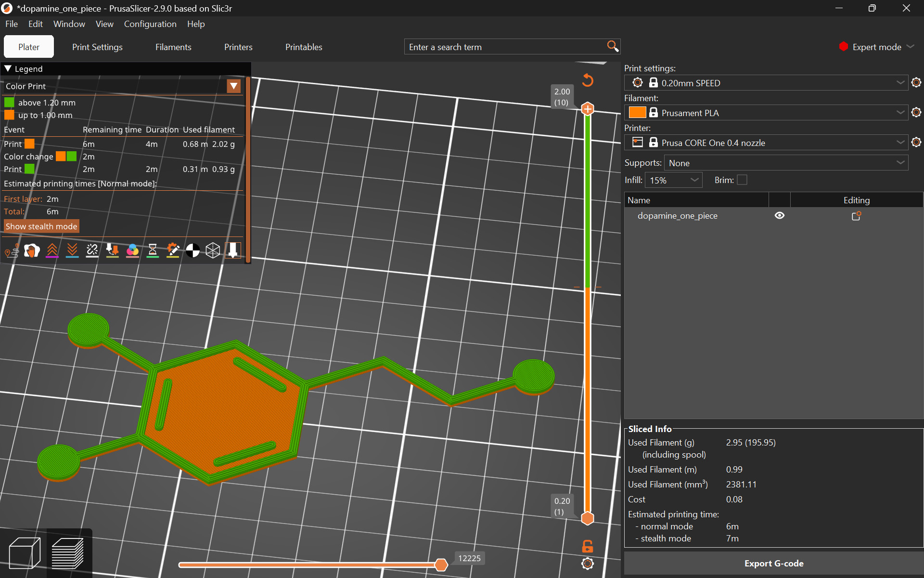Image resolution: width=924 pixels, height=578 pixels.
Task: Open the Supports None dropdown
Action: (786, 163)
